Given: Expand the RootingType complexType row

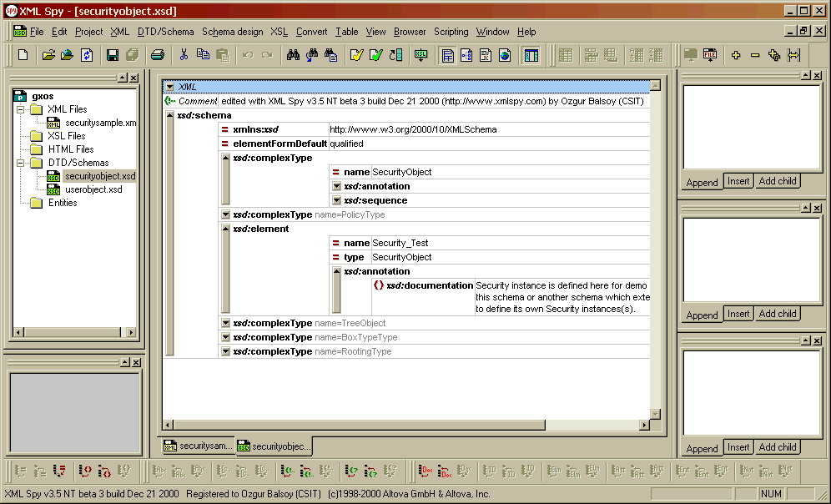Looking at the screenshot, I should pyautogui.click(x=225, y=351).
